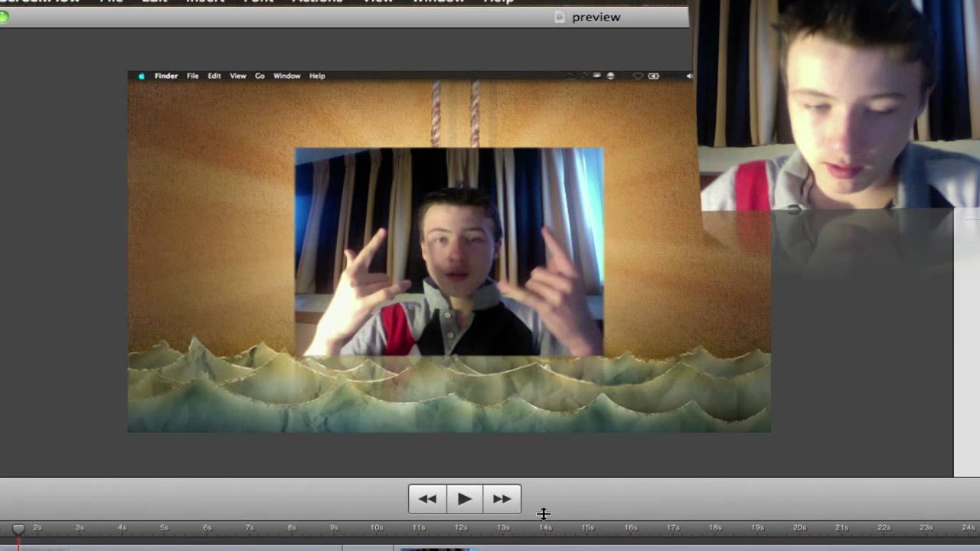
Task: Select the wave wallpaper screen recording on canvas
Action: pyautogui.click(x=449, y=252)
